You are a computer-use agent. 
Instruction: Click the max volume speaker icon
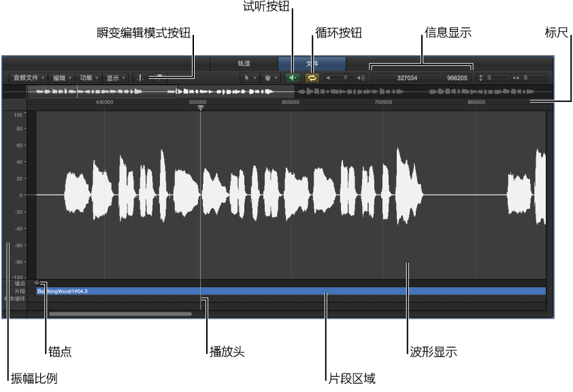click(360, 77)
